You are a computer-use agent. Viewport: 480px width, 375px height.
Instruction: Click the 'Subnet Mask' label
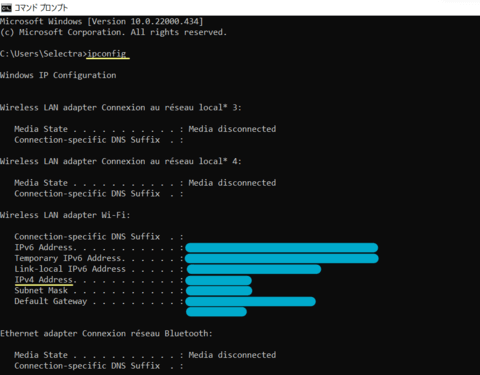41,291
